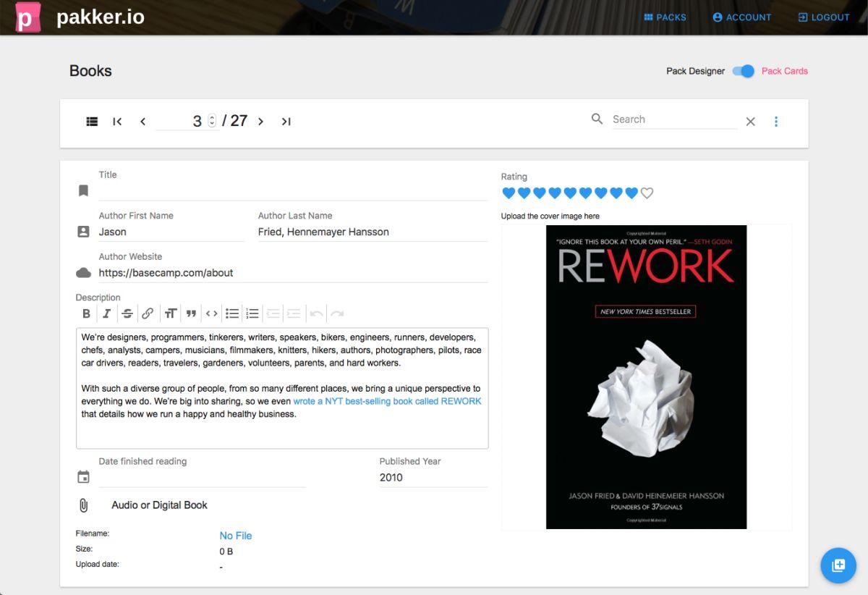Log out using the Logout link
Viewport: 868px width, 595px height.
824,17
